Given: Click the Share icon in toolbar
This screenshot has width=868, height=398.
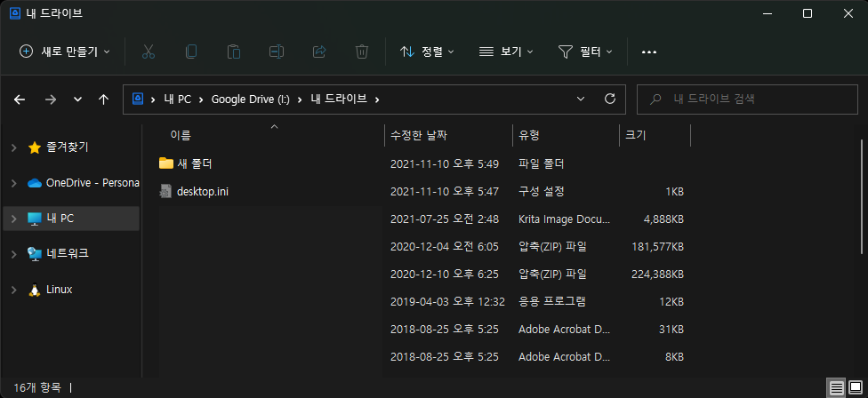Looking at the screenshot, I should [x=319, y=52].
